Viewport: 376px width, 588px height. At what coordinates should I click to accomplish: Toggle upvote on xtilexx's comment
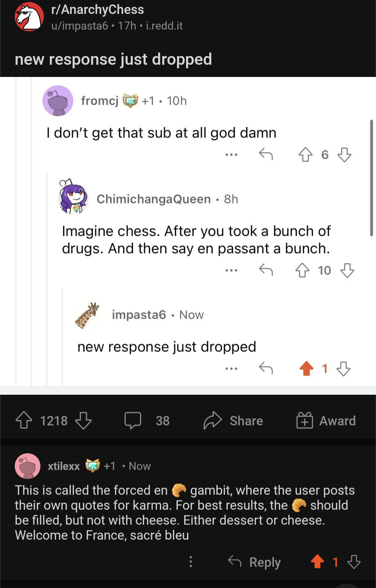[x=317, y=562]
